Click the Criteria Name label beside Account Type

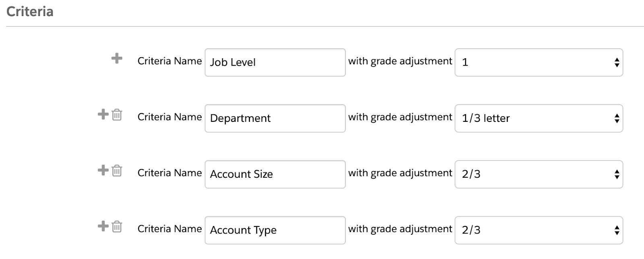tap(169, 229)
